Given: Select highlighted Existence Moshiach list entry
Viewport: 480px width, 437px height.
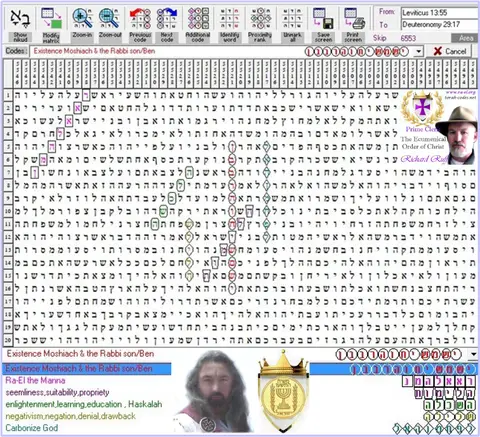Looking at the screenshot, I should 87,369.
